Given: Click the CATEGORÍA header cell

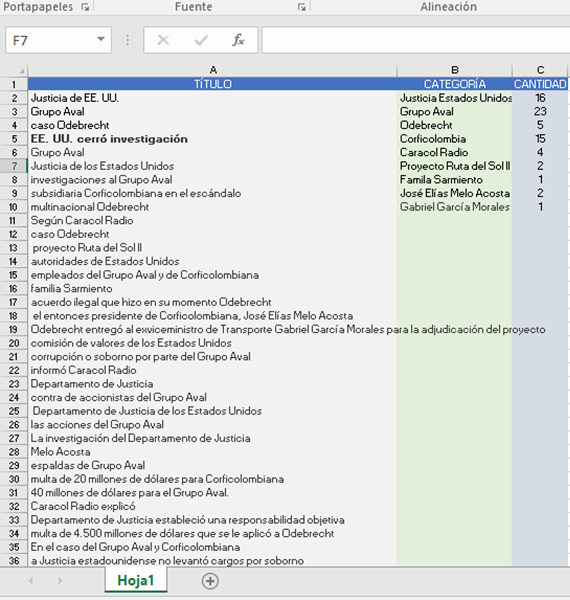Looking at the screenshot, I should (x=454, y=84).
